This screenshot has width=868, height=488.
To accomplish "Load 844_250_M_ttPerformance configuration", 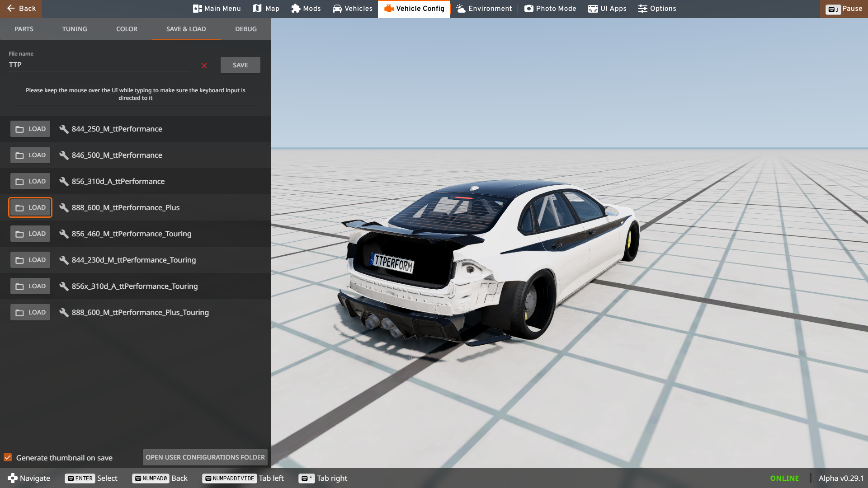I will [30, 129].
